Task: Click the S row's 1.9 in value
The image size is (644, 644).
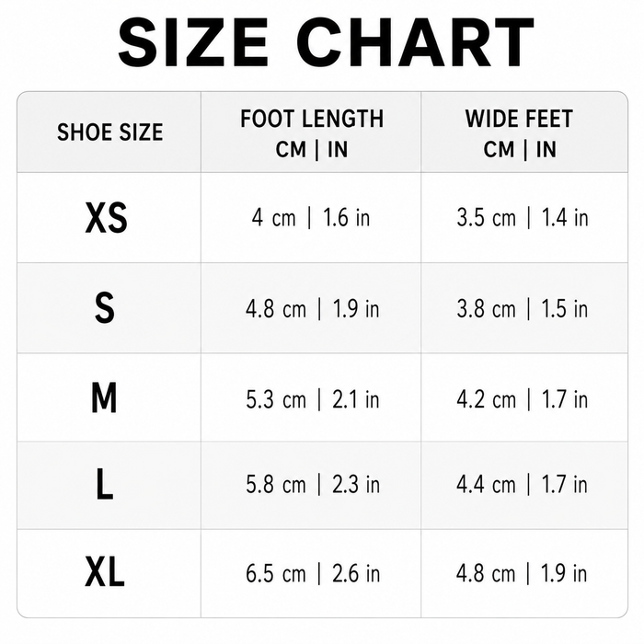Action: [355, 308]
